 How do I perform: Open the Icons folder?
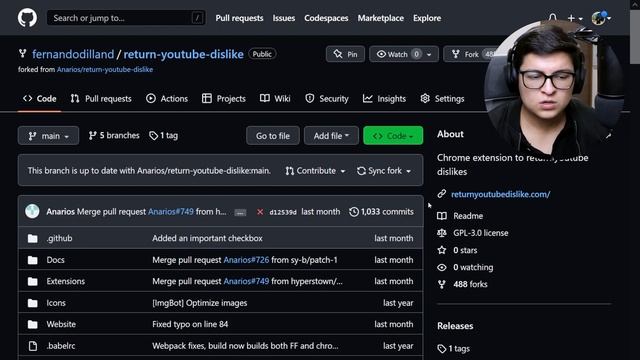click(x=56, y=303)
